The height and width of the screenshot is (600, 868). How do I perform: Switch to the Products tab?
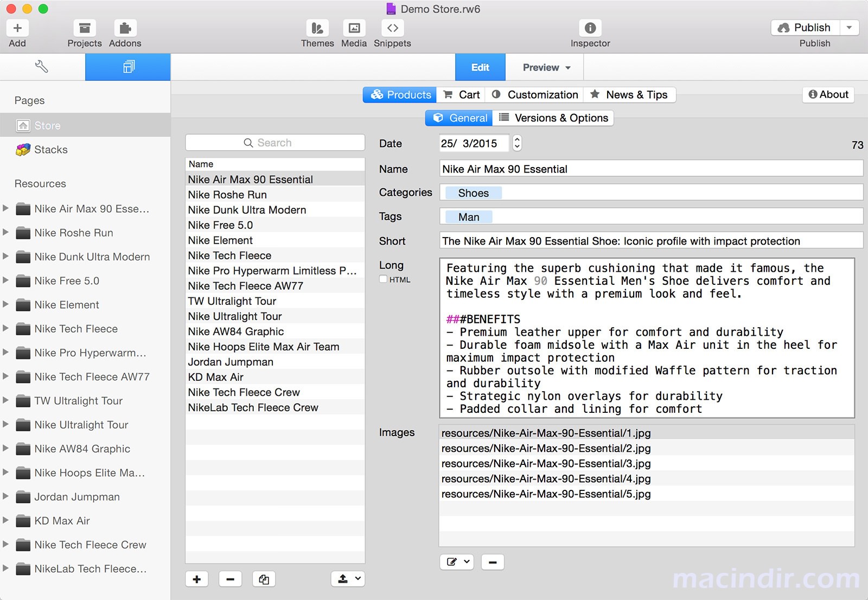click(400, 95)
